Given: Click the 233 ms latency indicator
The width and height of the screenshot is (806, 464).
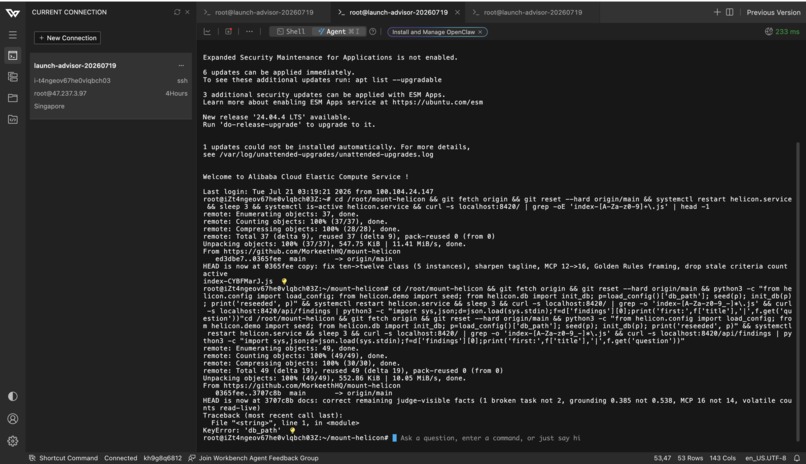Looking at the screenshot, I should click(x=782, y=31).
